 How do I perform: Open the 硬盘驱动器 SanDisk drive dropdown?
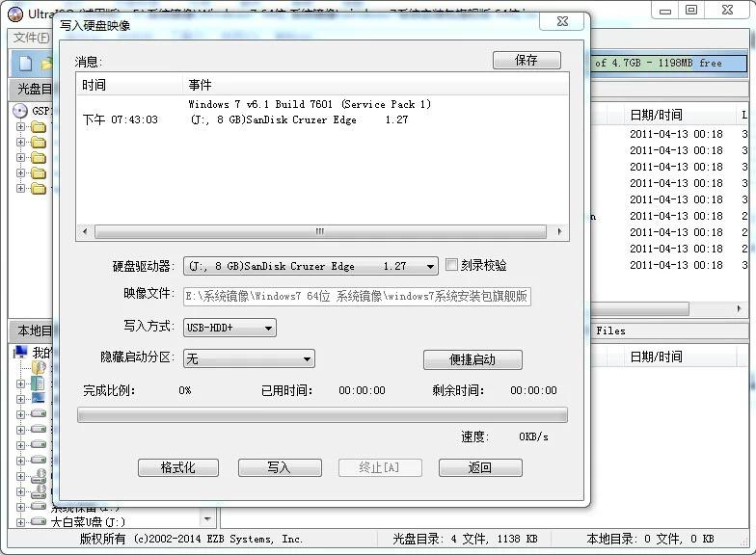click(310, 266)
